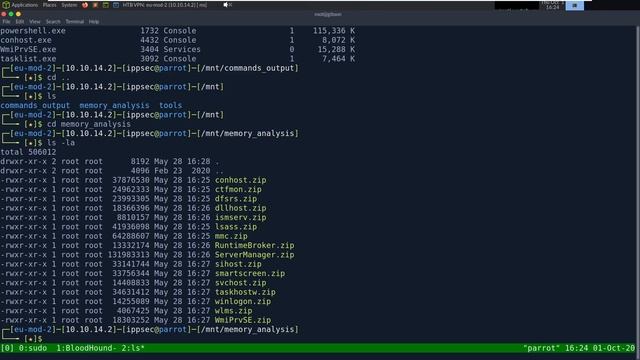The width and height of the screenshot is (640, 360).
Task: Click the mmc.zip file name
Action: pos(231,236)
